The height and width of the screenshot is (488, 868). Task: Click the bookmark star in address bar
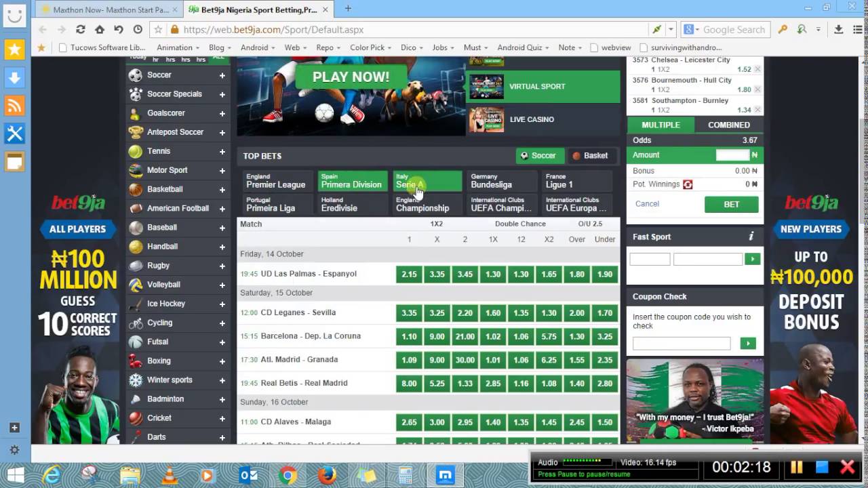158,30
